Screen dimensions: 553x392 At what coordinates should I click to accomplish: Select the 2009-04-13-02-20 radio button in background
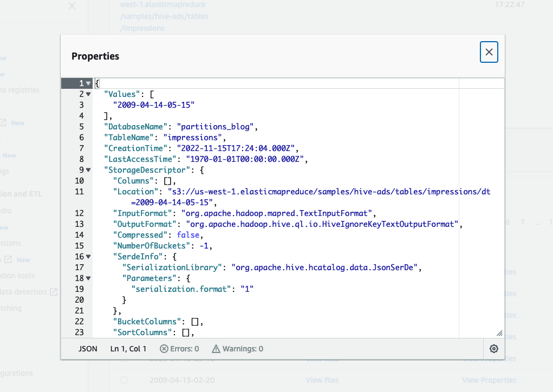tap(124, 381)
